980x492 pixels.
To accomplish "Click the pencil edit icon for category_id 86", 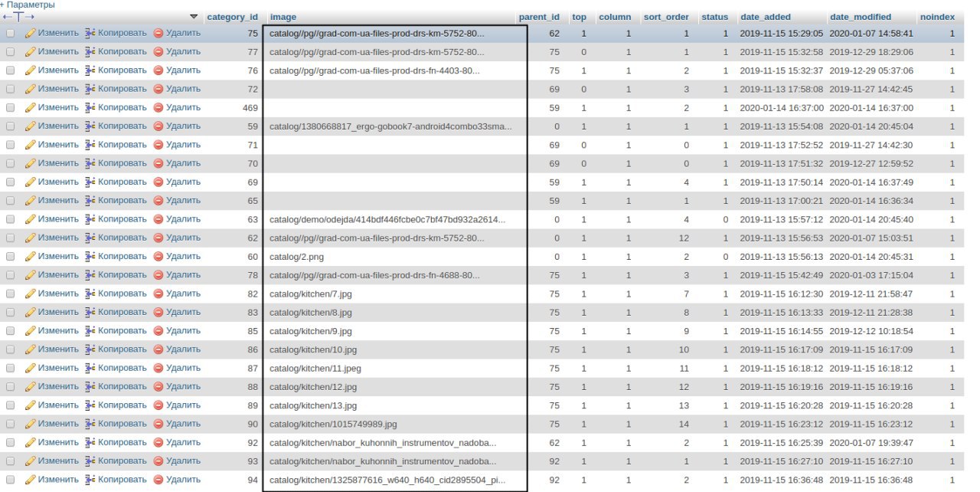I will 31,349.
